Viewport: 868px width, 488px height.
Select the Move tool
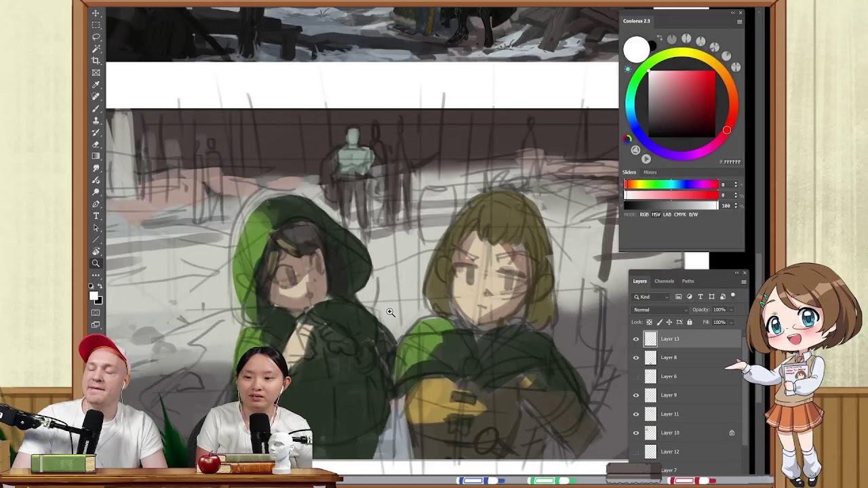click(x=96, y=14)
